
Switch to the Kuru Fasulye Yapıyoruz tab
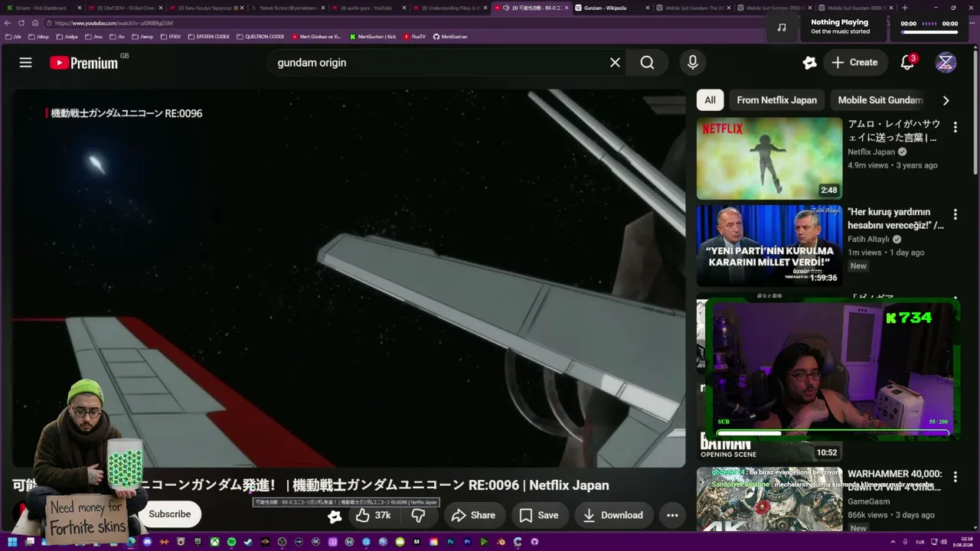tap(207, 8)
